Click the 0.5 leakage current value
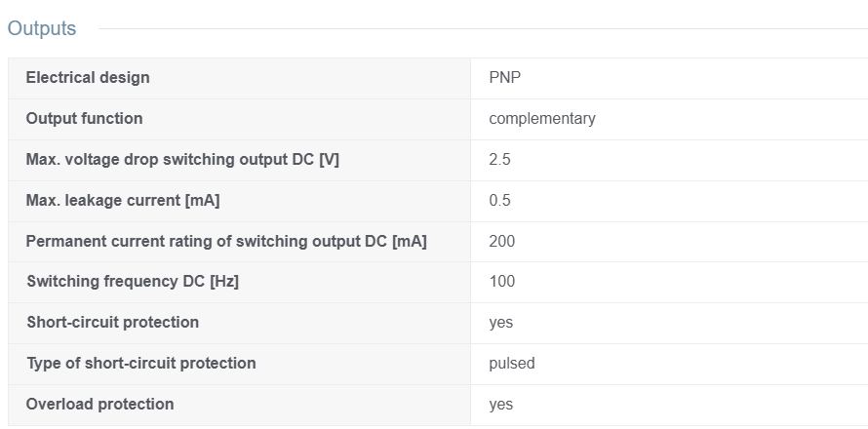Screen dimensions: 868x429 pos(499,201)
